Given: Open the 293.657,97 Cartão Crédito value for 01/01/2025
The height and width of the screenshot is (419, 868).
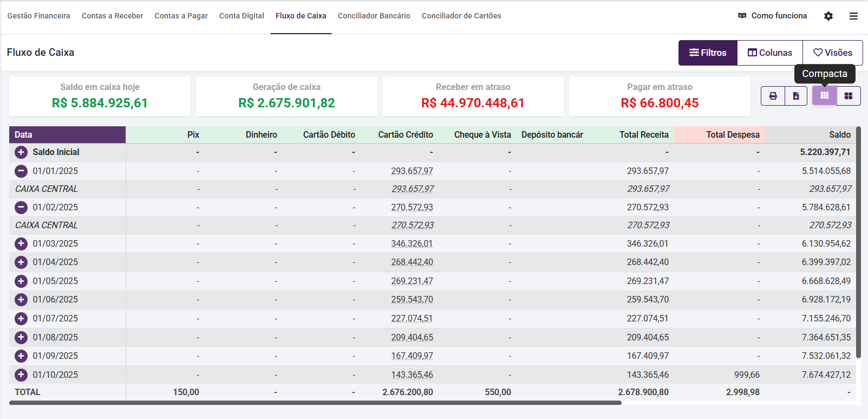Looking at the screenshot, I should pyautogui.click(x=412, y=171).
